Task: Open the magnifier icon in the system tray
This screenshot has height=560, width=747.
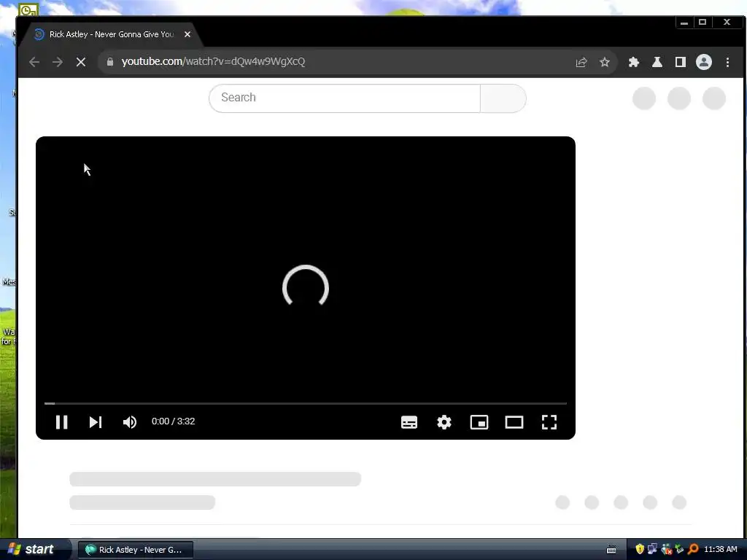Action: 693,549
